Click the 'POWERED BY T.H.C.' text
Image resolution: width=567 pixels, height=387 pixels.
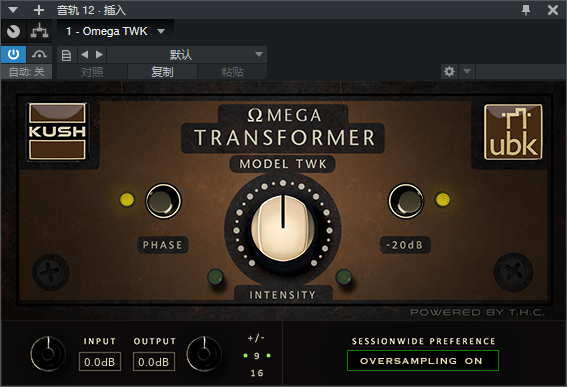click(x=477, y=312)
